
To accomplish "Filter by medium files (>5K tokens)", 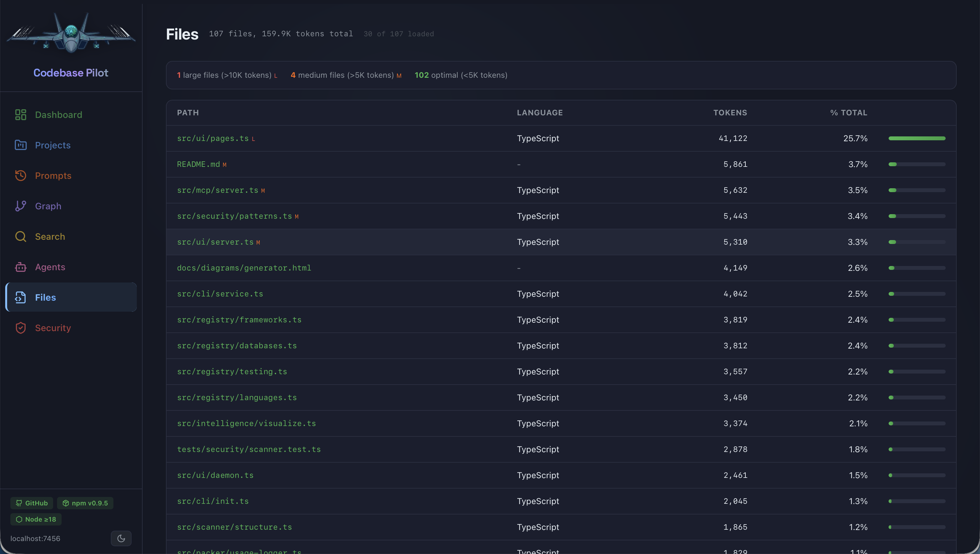I will (x=345, y=75).
